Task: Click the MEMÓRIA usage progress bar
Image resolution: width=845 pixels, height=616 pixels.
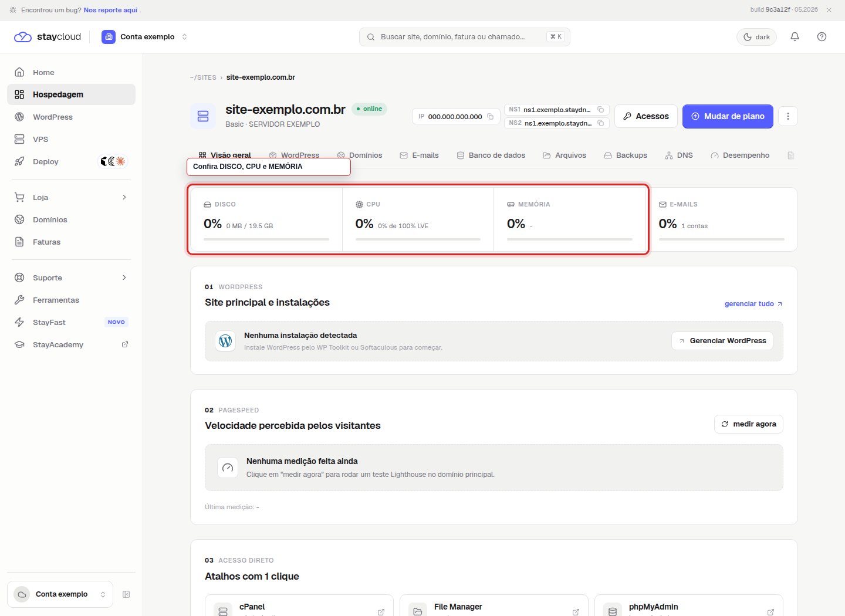Action: 570,239
